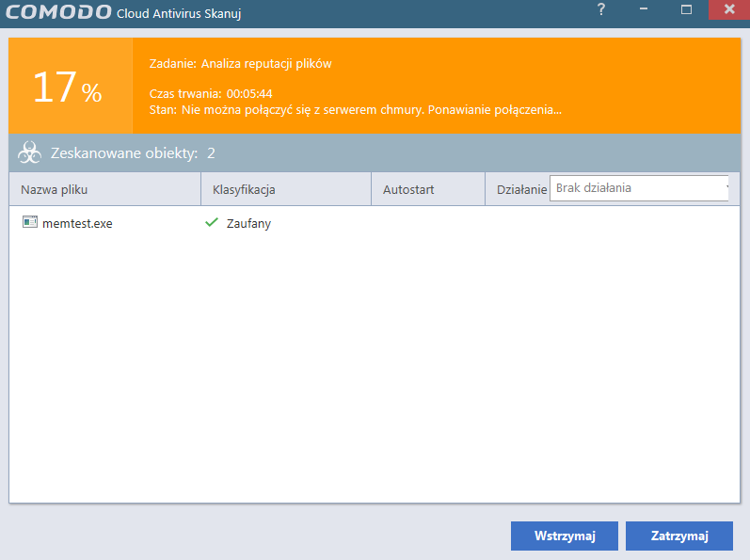This screenshot has width=750, height=560.
Task: Maximize the Comodo scan window
Action: [686, 10]
